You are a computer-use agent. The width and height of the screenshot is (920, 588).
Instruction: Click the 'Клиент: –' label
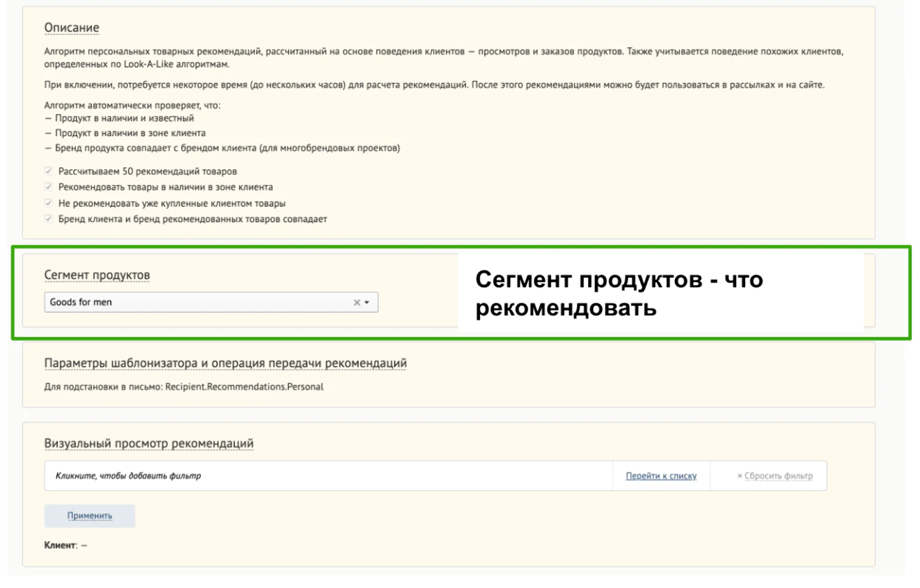click(66, 545)
